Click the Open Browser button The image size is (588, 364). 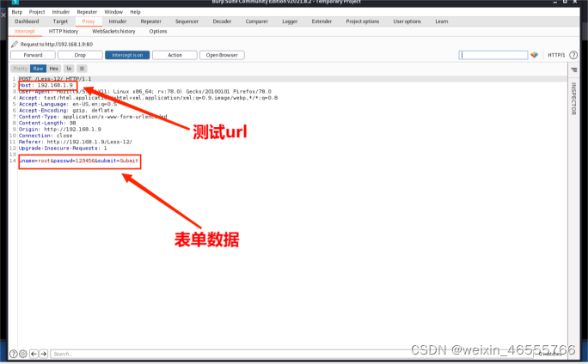[222, 55]
